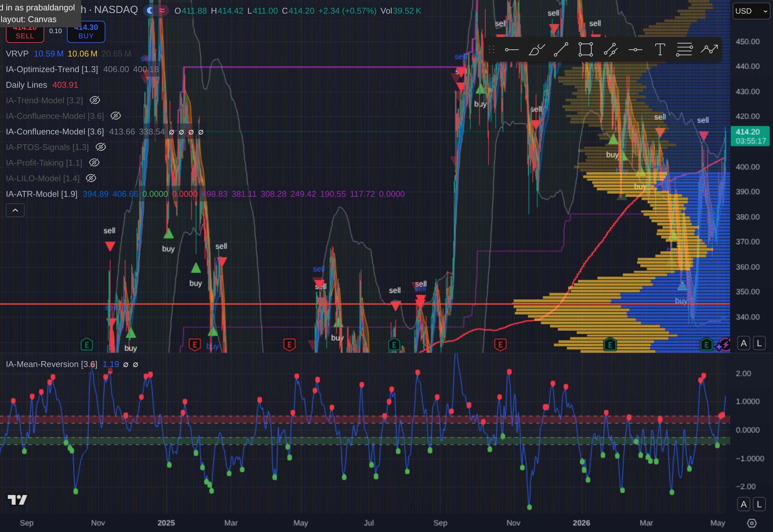Click the 340.00 price scale label
This screenshot has height=532, width=773.
[748, 317]
